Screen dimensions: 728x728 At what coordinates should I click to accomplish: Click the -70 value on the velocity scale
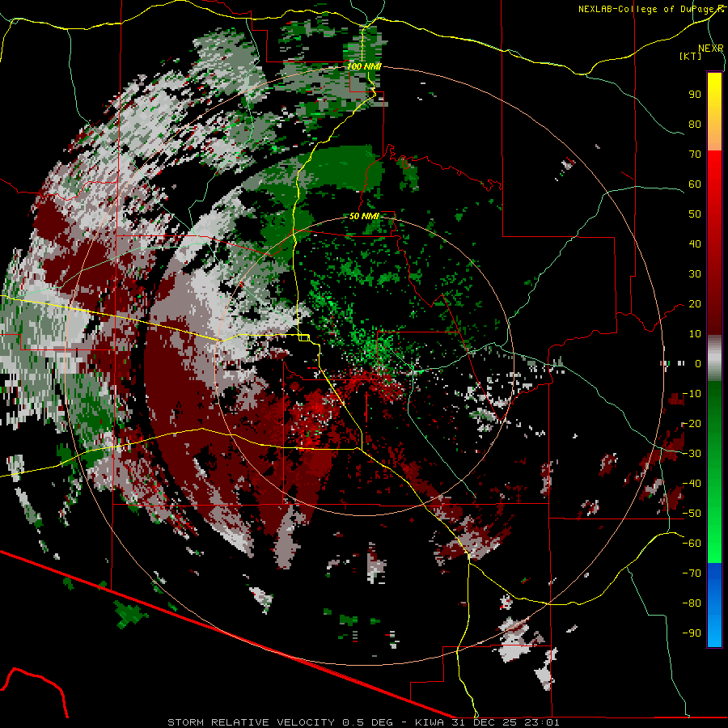(692, 574)
